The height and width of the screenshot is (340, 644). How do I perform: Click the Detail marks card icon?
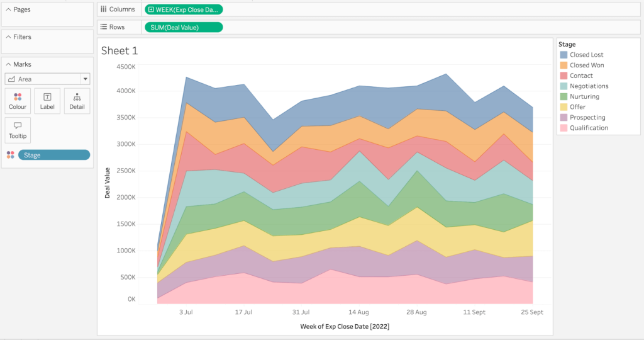coord(77,96)
